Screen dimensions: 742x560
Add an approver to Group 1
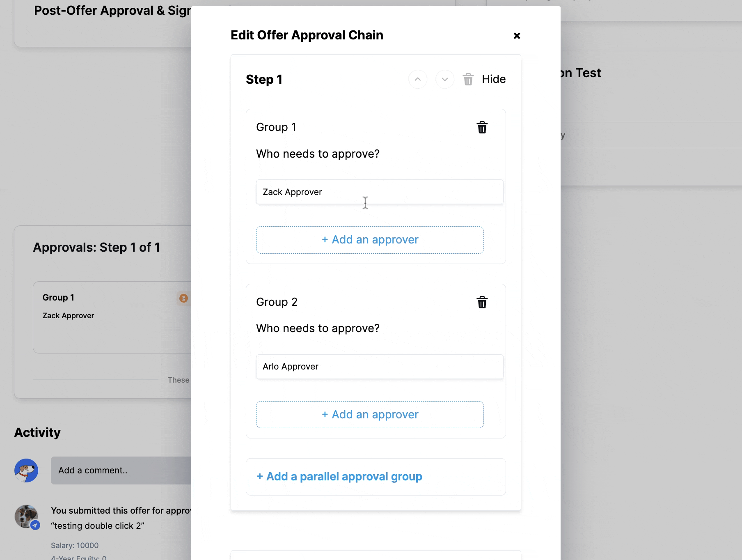370,240
